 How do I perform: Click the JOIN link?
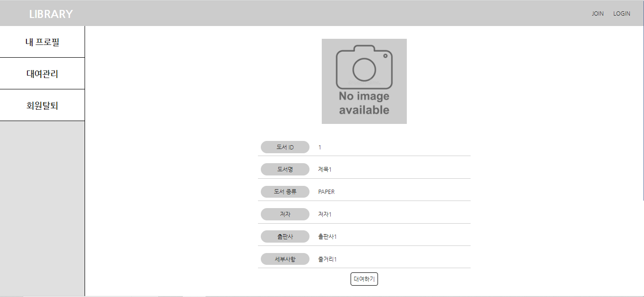pos(597,13)
